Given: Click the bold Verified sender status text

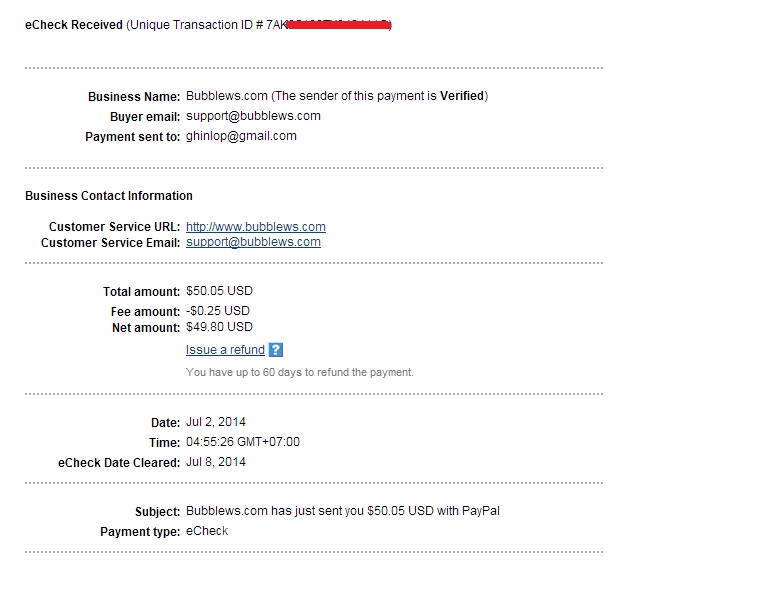Looking at the screenshot, I should click(462, 96).
